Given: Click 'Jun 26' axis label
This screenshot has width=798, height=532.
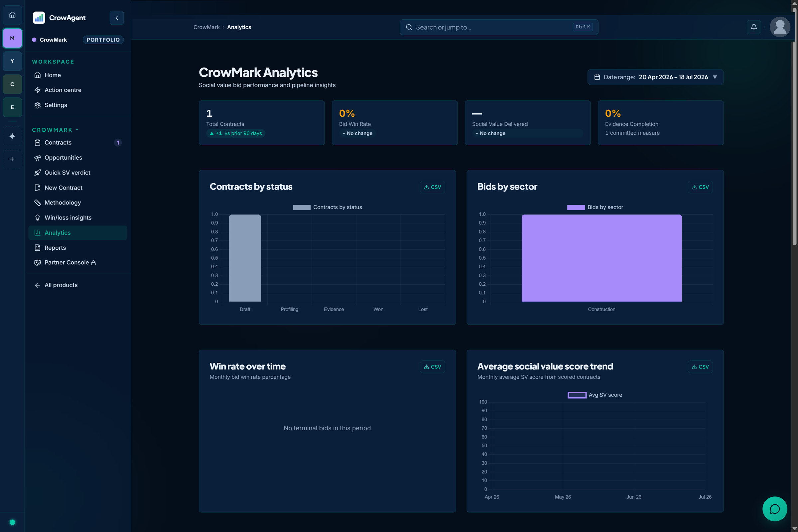Looking at the screenshot, I should pos(633,497).
